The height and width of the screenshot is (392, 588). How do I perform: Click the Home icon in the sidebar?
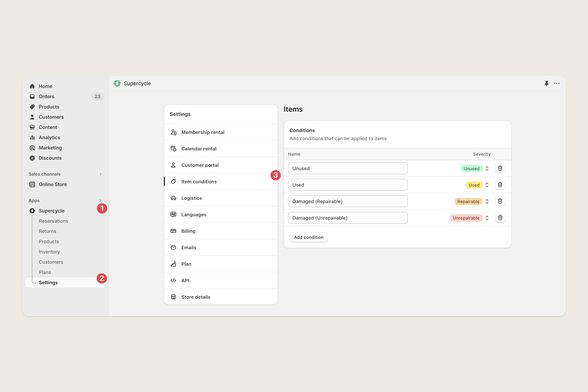tap(32, 86)
